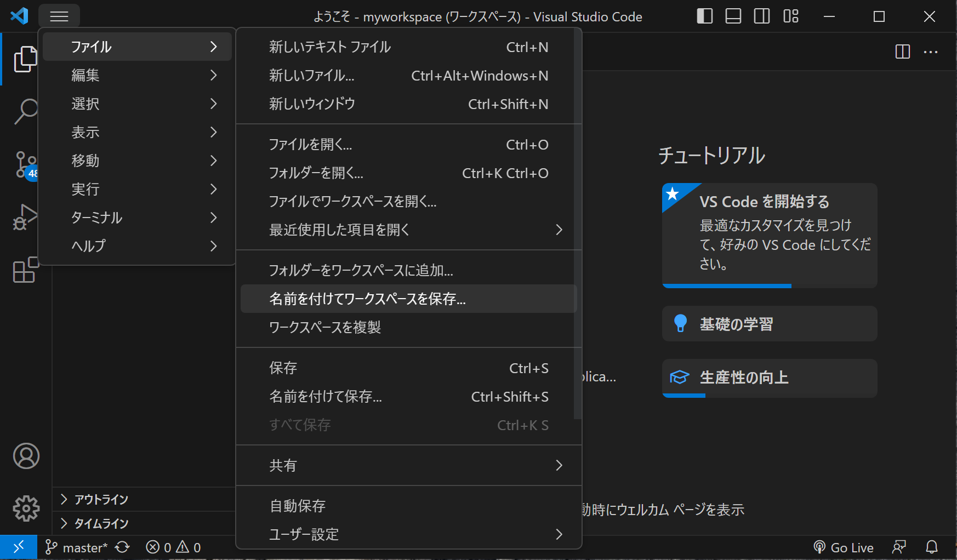The height and width of the screenshot is (560, 957).
Task: Open the Accounts menu icon
Action: pyautogui.click(x=26, y=456)
